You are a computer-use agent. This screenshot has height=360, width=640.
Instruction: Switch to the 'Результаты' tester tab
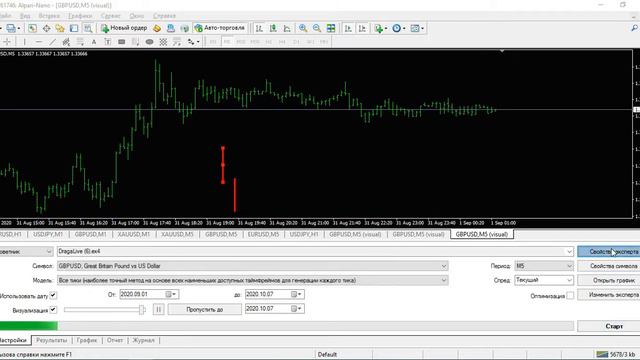pyautogui.click(x=52, y=340)
